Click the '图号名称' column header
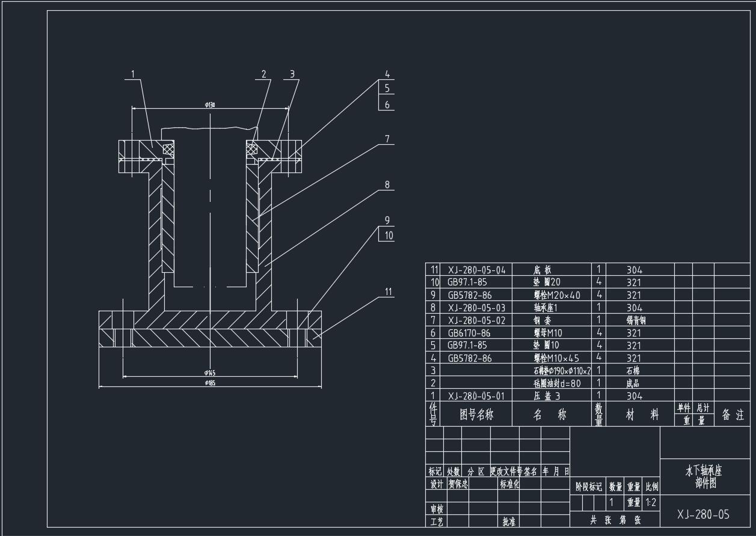 [x=476, y=415]
